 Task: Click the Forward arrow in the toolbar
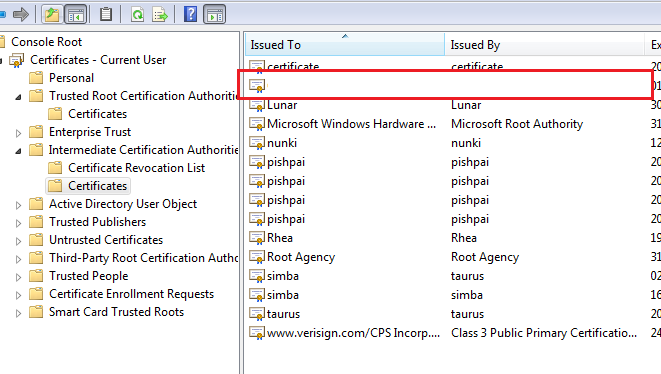pos(21,15)
